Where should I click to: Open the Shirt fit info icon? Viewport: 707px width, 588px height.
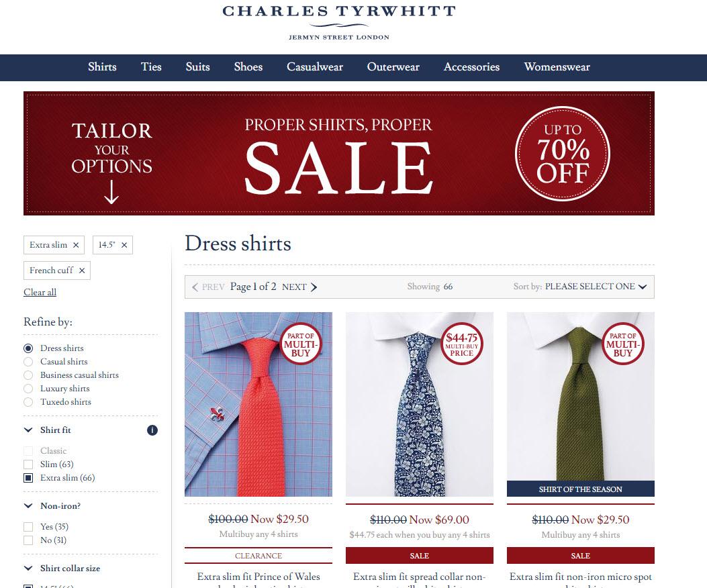[x=152, y=430]
